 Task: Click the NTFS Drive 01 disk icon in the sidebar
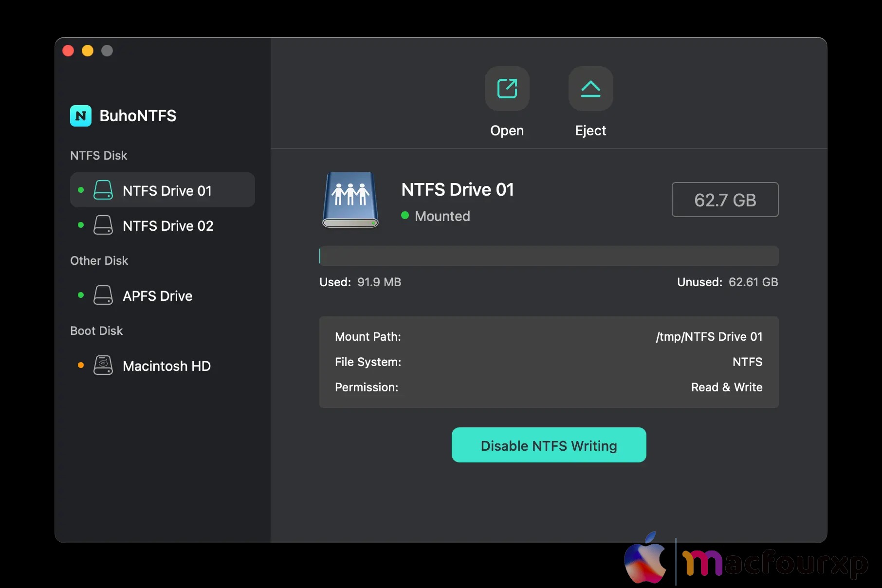103,190
